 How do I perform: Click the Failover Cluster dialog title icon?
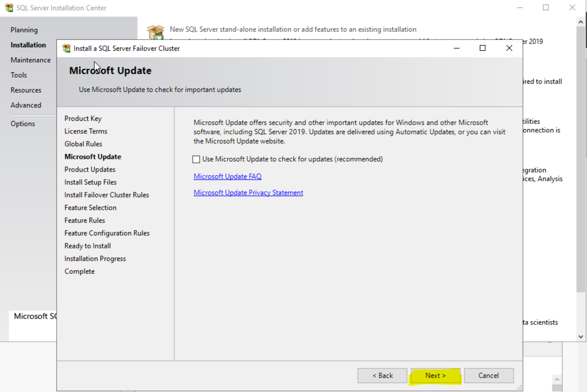67,48
